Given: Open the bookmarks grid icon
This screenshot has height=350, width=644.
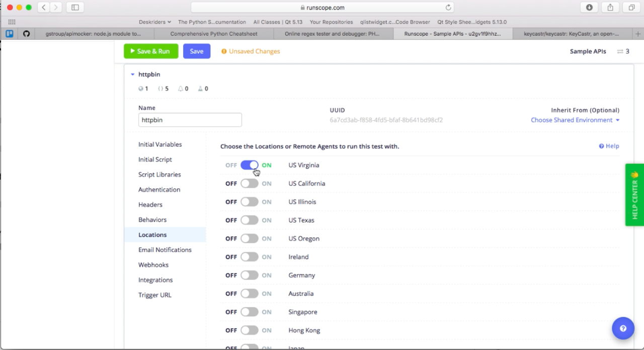Looking at the screenshot, I should pyautogui.click(x=12, y=22).
